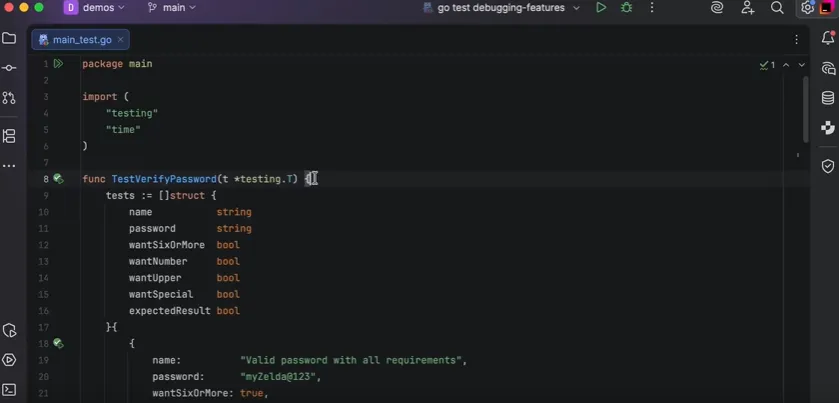Open the Commit tool window icon
Viewport: 839px width, 403px height.
click(x=9, y=68)
